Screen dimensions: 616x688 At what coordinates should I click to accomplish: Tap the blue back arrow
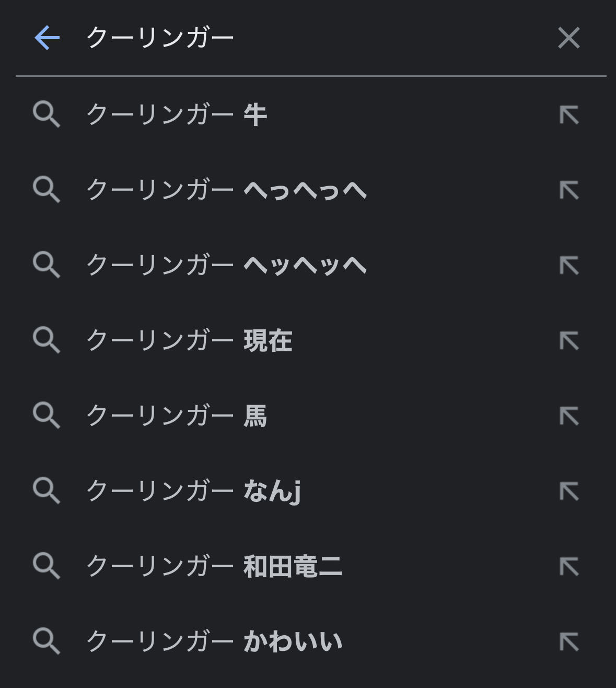(47, 38)
